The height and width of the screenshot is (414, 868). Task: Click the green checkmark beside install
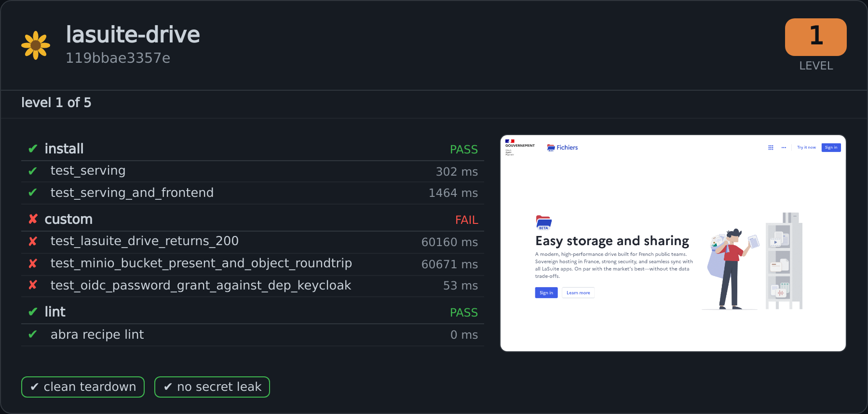click(x=33, y=149)
